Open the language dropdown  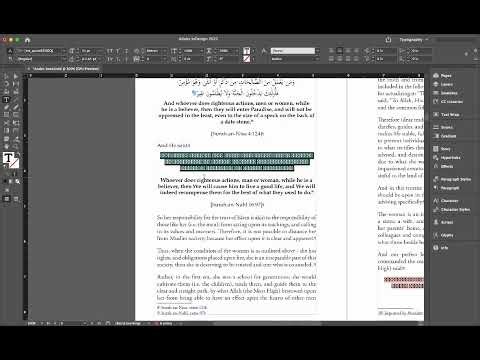(317, 59)
